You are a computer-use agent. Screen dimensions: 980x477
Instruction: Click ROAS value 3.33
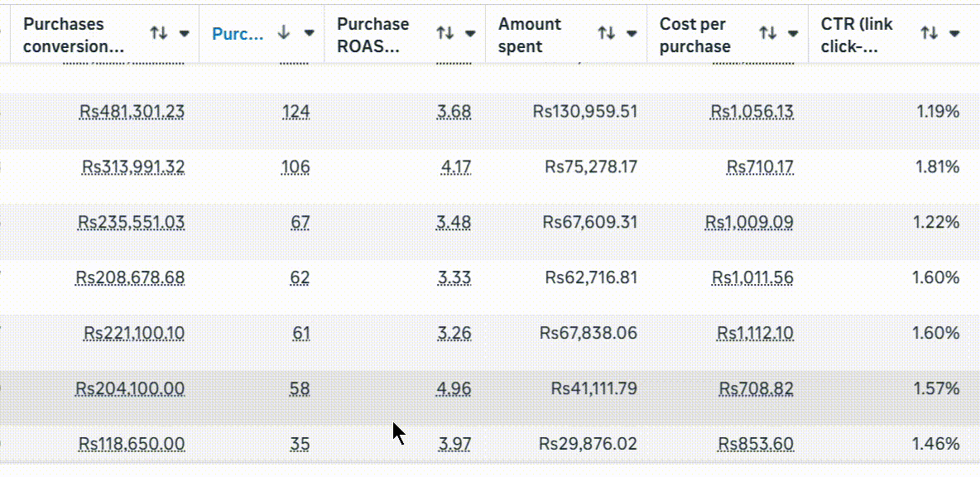[454, 277]
